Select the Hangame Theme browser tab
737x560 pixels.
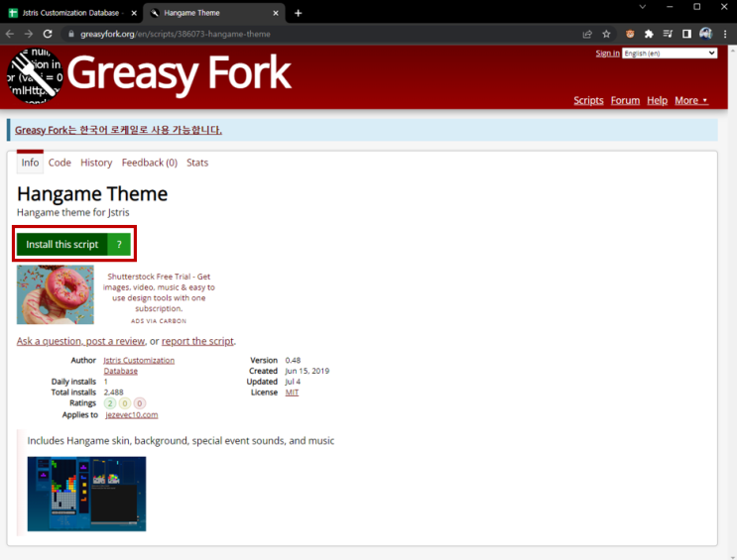(214, 13)
